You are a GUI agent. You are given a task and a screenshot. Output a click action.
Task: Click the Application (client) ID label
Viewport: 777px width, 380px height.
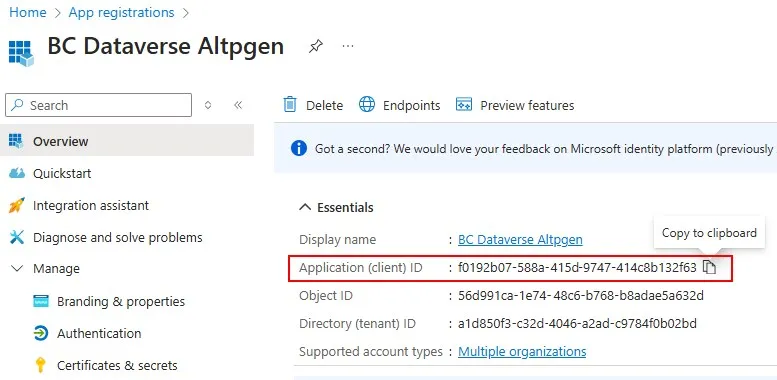coord(361,268)
